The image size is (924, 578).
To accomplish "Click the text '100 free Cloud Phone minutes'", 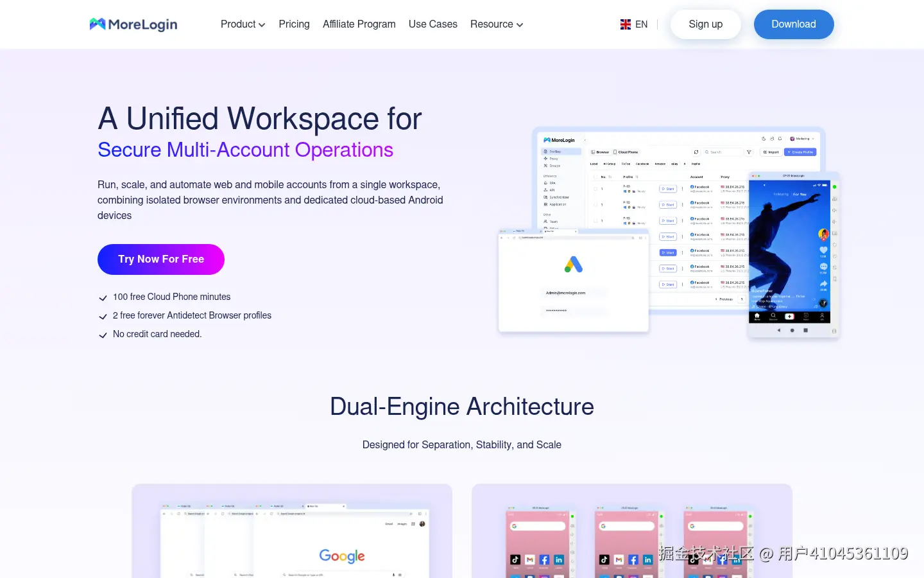I will coord(171,297).
